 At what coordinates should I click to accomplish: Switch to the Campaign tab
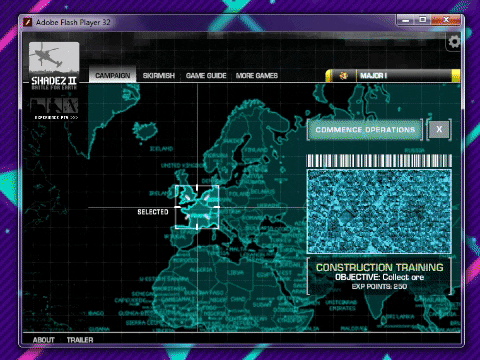[x=113, y=75]
